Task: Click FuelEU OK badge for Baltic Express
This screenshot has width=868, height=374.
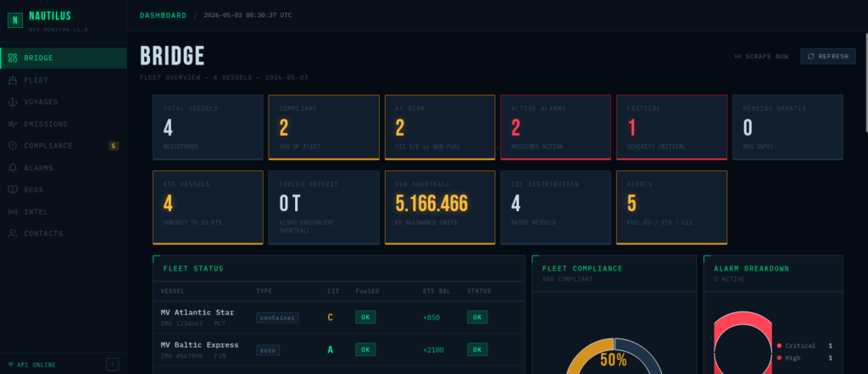Action: 365,349
